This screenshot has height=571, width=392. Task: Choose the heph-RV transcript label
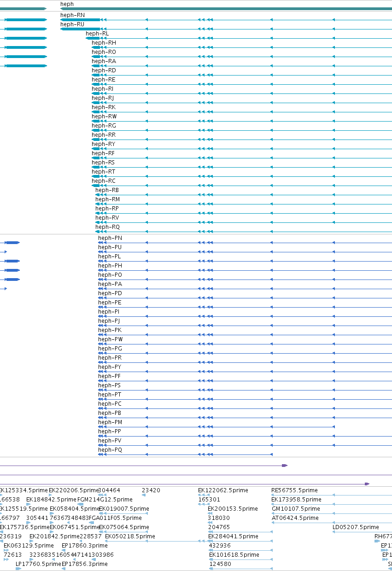tap(107, 218)
